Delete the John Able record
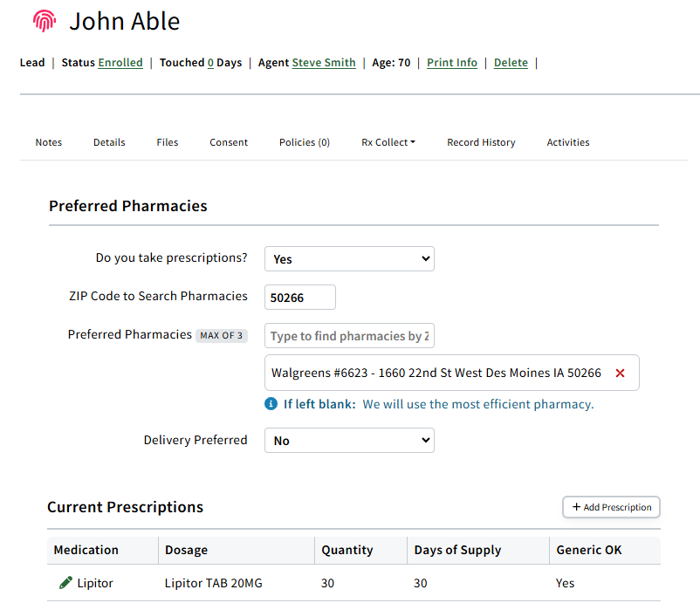The width and height of the screenshot is (700, 610). (x=511, y=62)
